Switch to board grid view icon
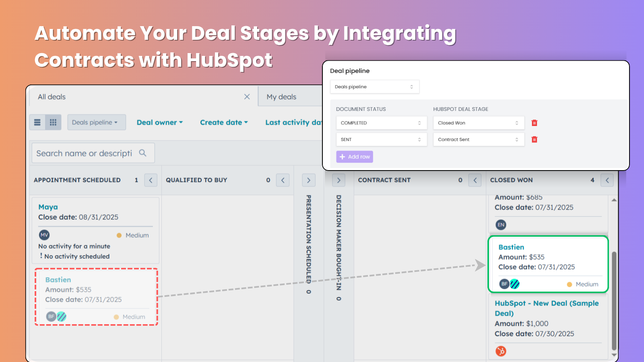 [53, 122]
